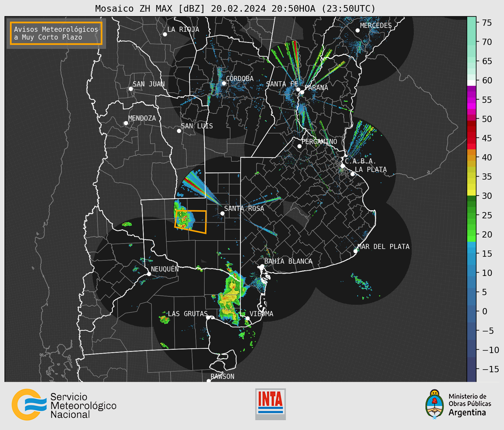
Task: Click the Mendoza city marker dot
Action: 126,123
